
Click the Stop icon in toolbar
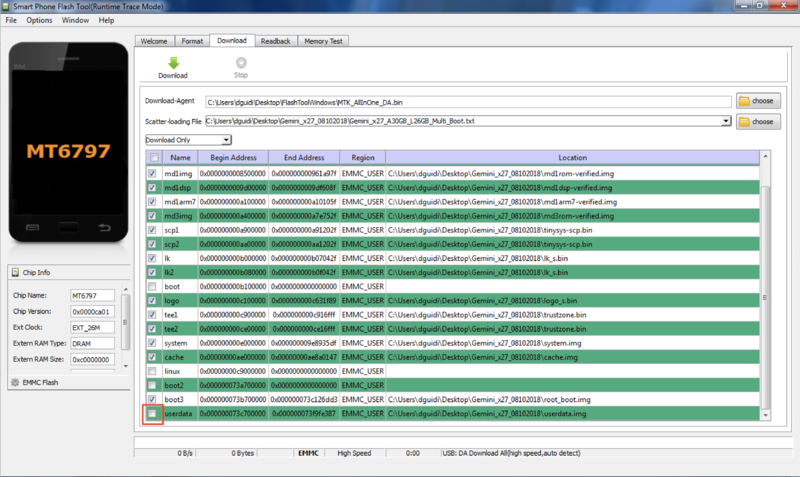coord(241,62)
